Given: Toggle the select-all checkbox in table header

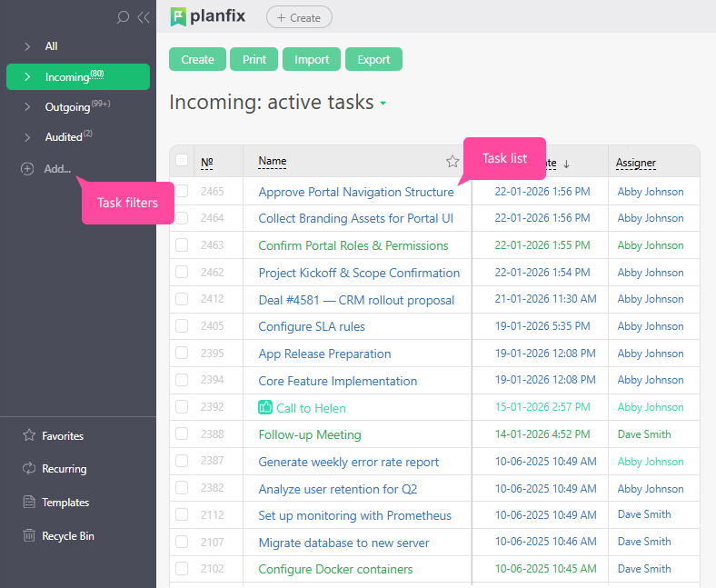Looking at the screenshot, I should pos(182,161).
